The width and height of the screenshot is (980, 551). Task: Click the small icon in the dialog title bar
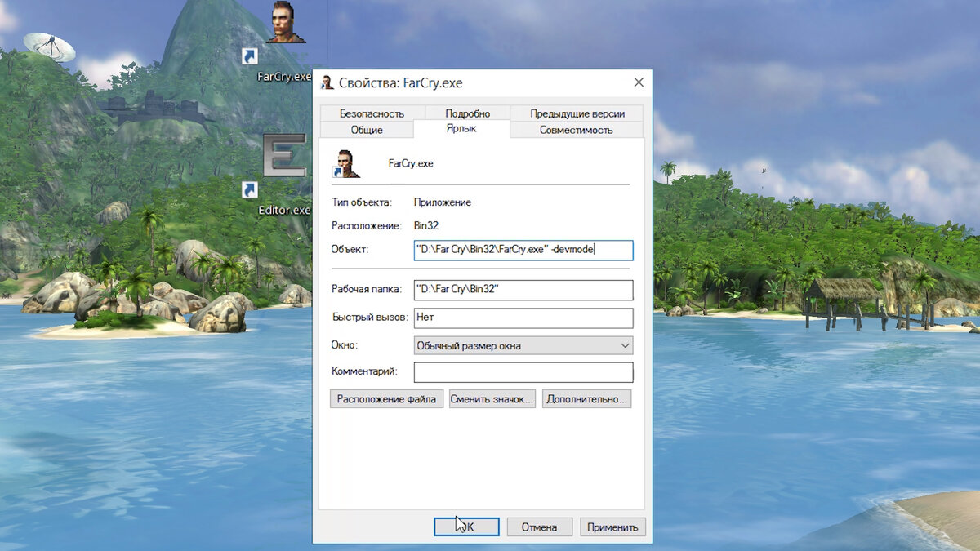pyautogui.click(x=327, y=82)
